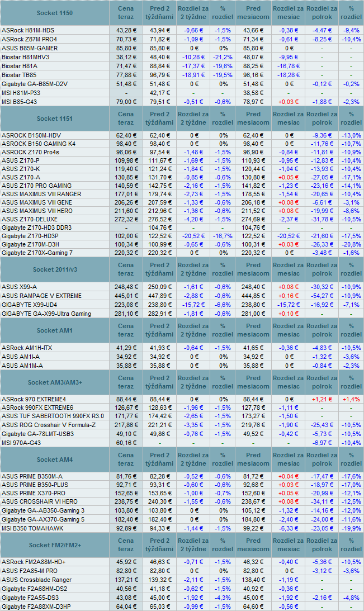Click the ASUS PRIME X370-PRO product name

34,493
